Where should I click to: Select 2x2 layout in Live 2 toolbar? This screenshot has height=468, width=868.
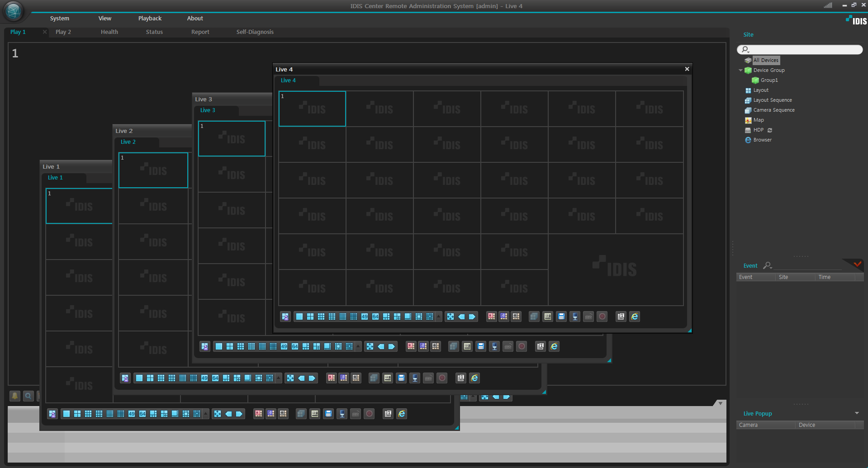[x=150, y=378]
